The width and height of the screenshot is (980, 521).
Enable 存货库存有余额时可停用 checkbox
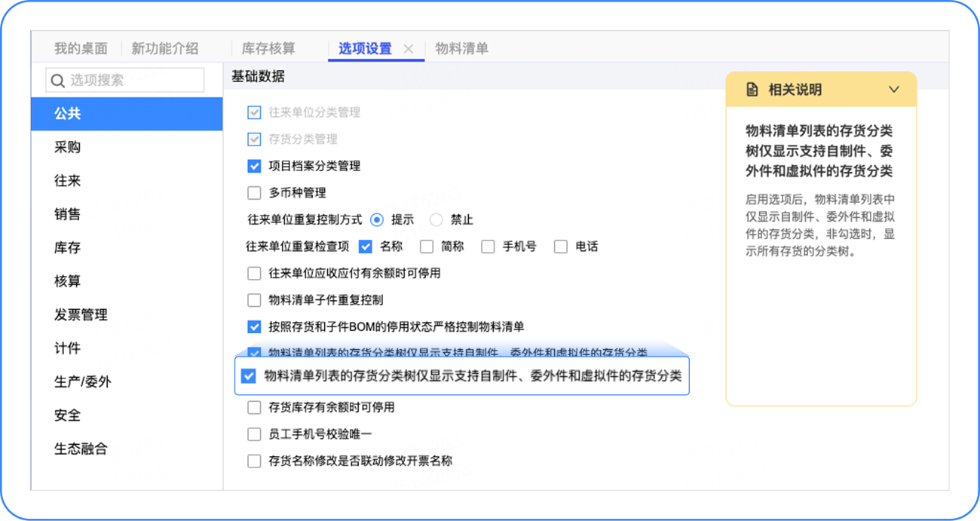click(x=254, y=408)
